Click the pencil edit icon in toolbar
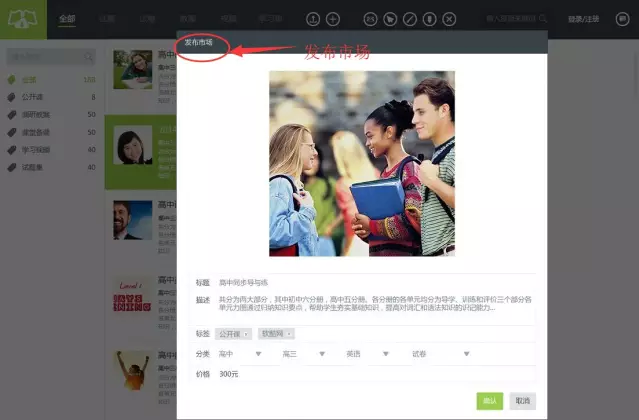Viewport: 639px width, 420px height. tap(409, 19)
